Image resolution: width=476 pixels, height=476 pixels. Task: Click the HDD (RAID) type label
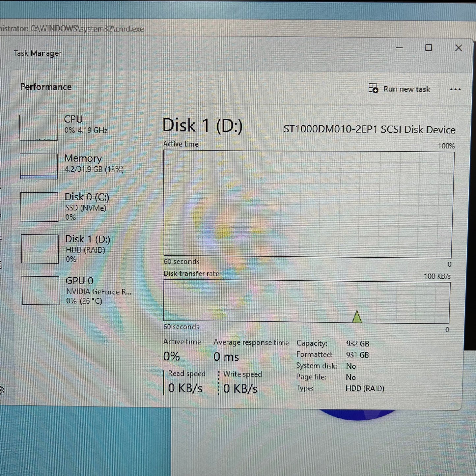click(364, 389)
